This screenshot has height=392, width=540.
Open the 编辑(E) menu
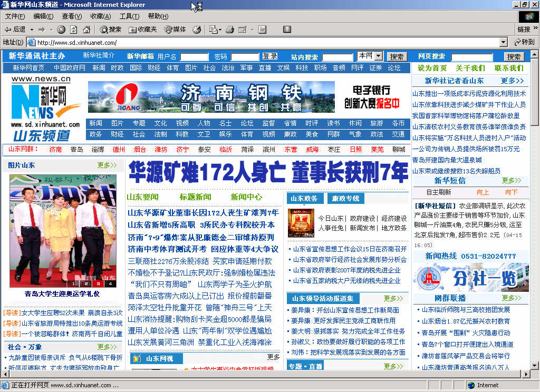[43, 16]
